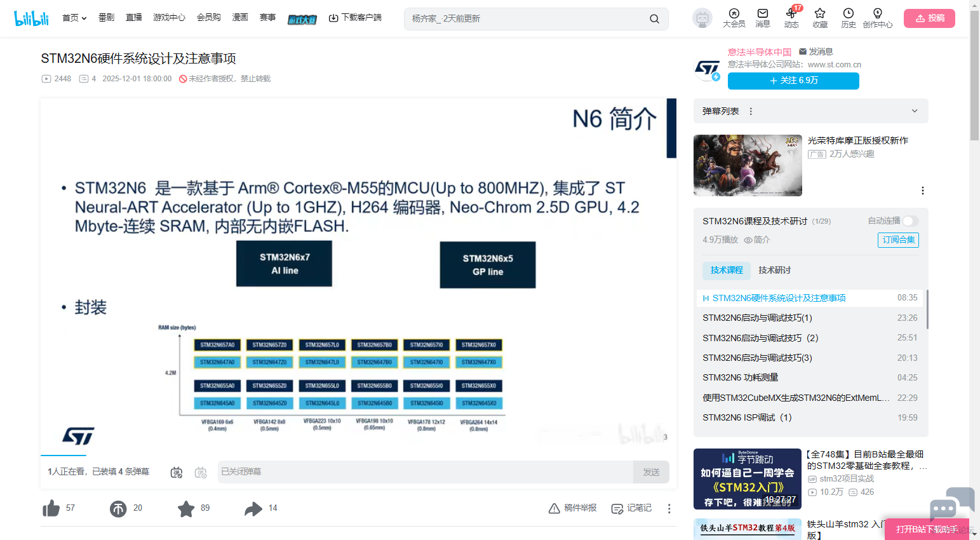Toggle the auto-play next switch

click(x=910, y=221)
